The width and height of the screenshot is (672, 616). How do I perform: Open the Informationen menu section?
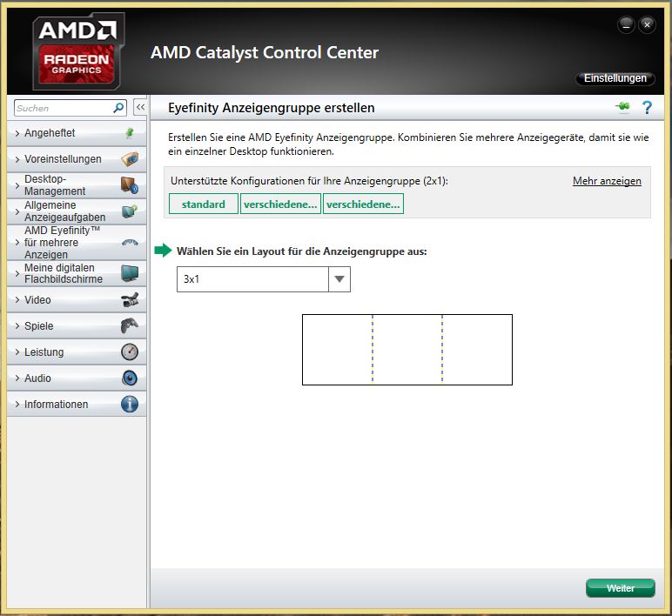coord(77,405)
